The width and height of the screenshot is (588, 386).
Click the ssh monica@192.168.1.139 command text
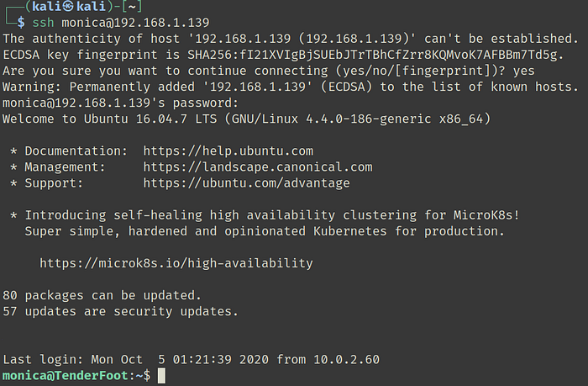pyautogui.click(x=121, y=20)
